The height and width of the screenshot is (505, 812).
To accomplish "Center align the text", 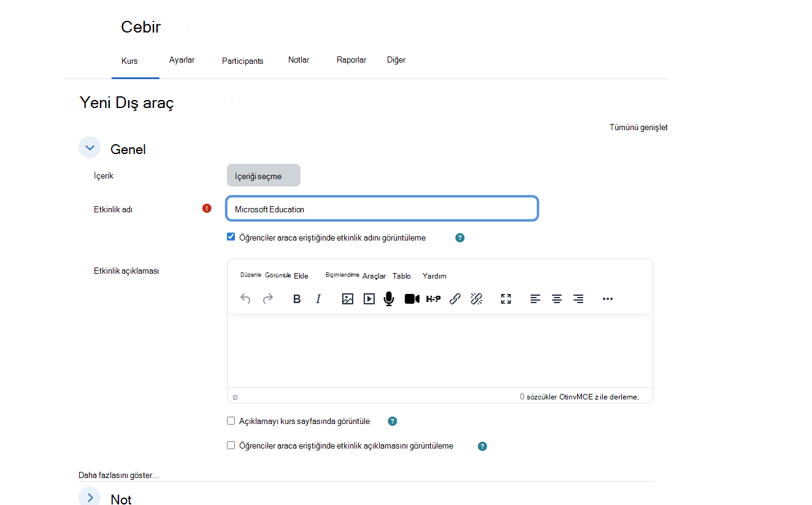I will (x=557, y=299).
